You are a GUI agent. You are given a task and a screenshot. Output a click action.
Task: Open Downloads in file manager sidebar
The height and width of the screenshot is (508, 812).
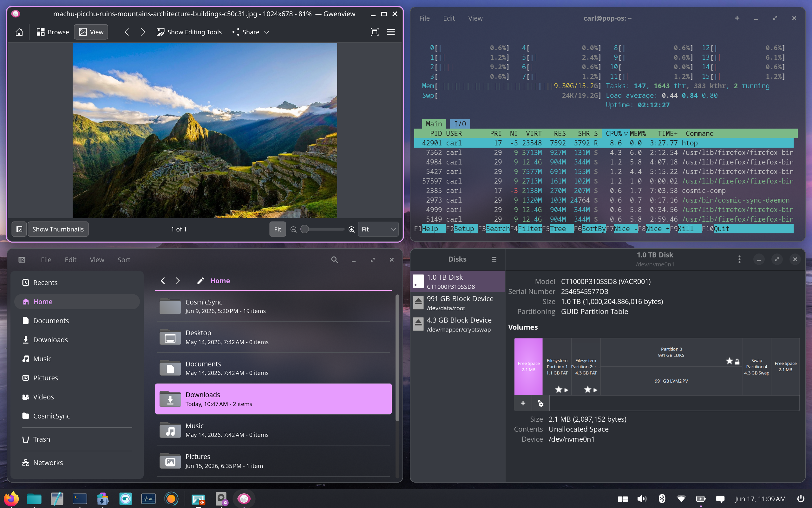(77, 340)
